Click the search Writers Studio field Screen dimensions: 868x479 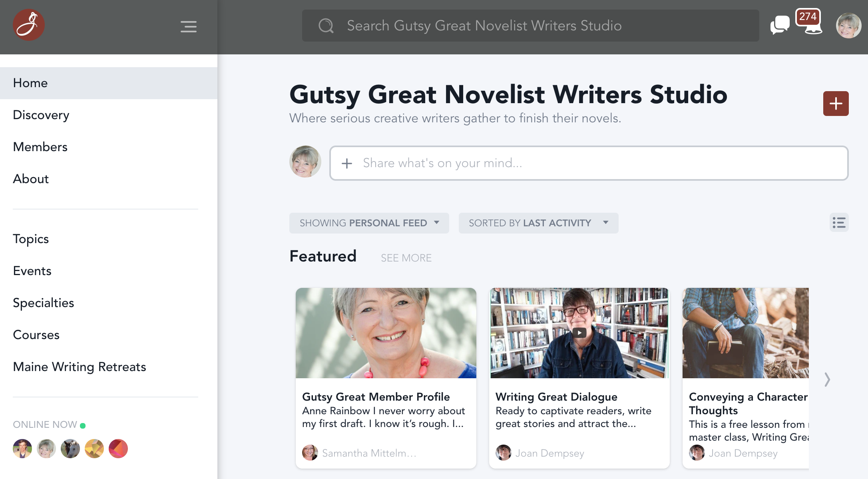tap(530, 26)
